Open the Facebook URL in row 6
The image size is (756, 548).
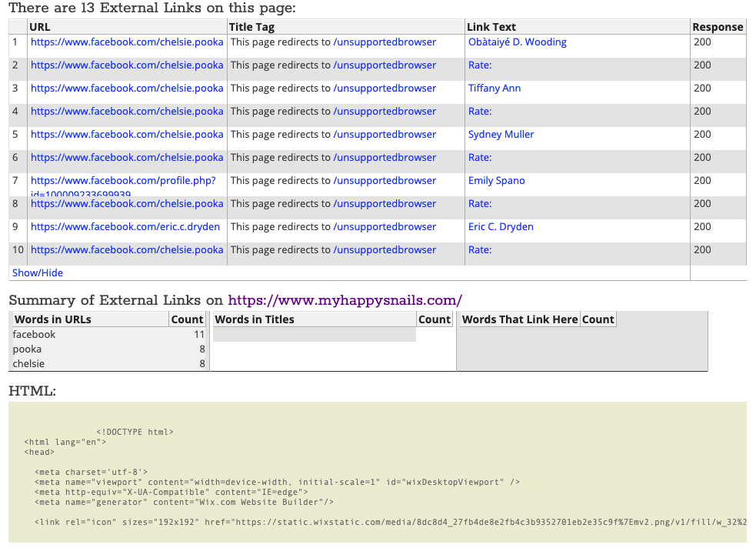(x=127, y=159)
